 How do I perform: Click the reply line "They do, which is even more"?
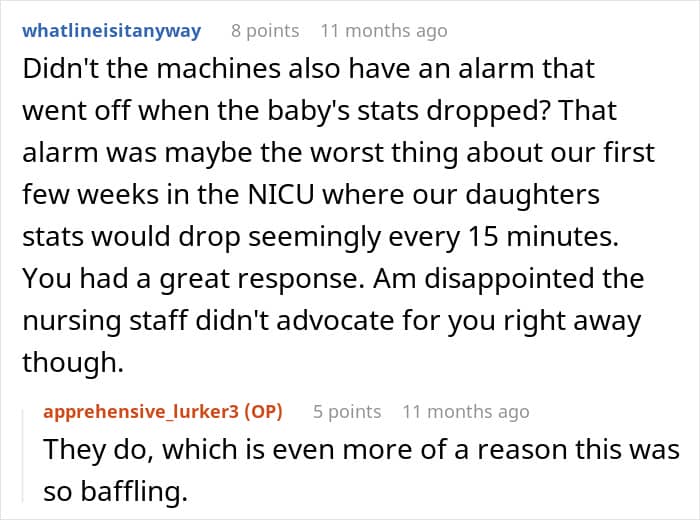362,449
